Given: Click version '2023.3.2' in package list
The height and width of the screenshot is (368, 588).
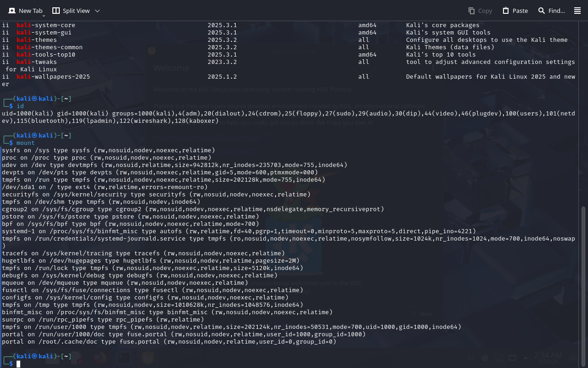Looking at the screenshot, I should [222, 62].
